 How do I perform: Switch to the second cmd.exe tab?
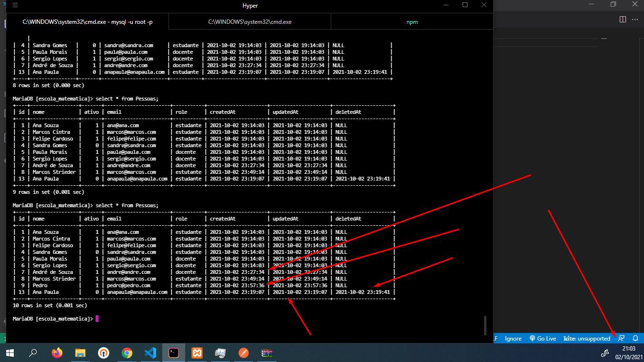(250, 22)
